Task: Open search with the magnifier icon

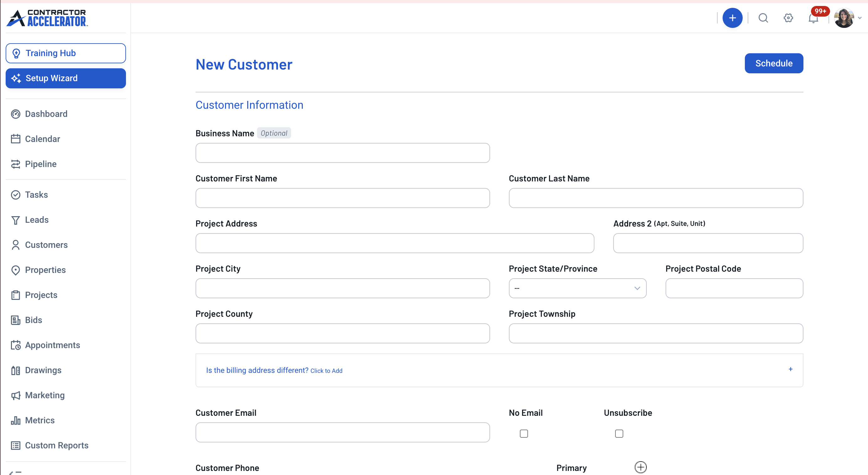Action: tap(763, 18)
